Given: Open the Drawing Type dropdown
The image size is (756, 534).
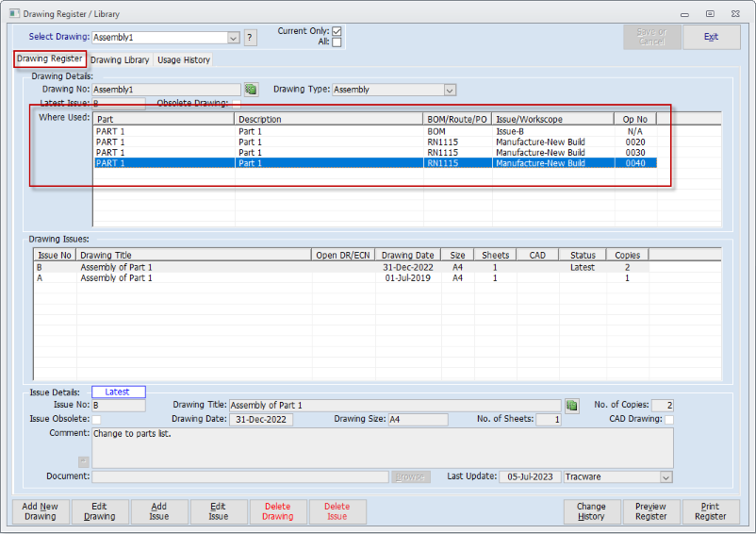Looking at the screenshot, I should coord(450,90).
